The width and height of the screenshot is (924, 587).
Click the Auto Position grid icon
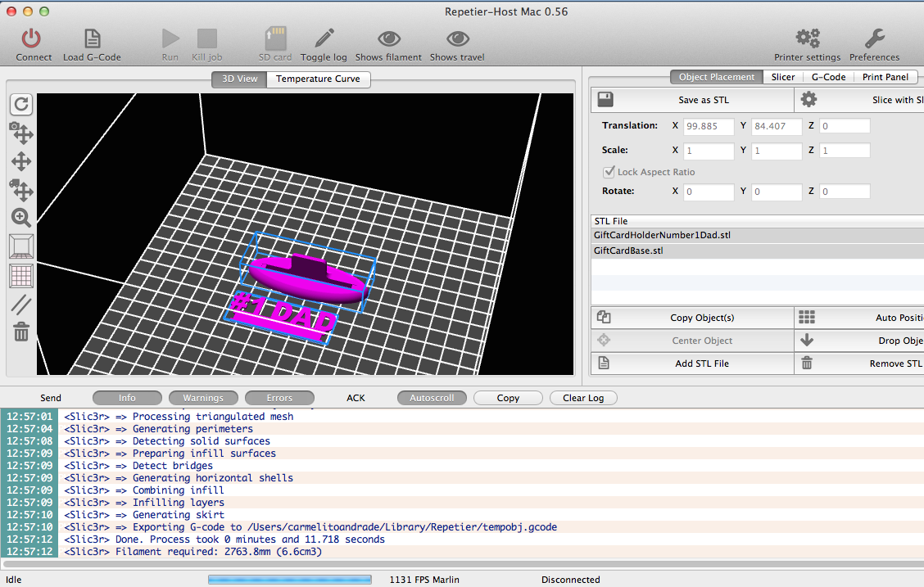[807, 318]
